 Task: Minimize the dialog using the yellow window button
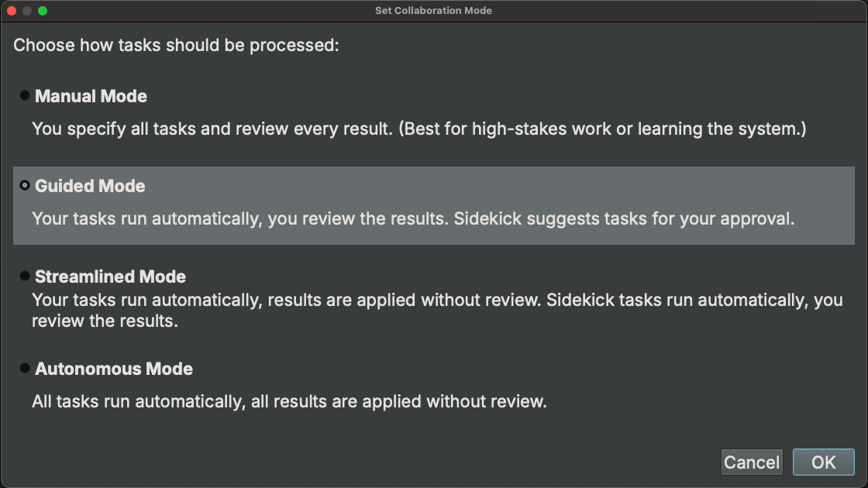27,11
